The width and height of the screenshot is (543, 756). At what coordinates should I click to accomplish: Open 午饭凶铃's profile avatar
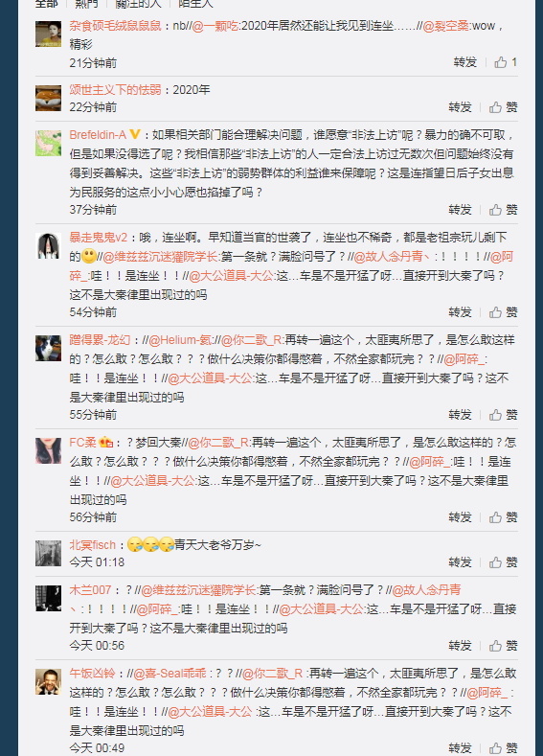(x=48, y=682)
